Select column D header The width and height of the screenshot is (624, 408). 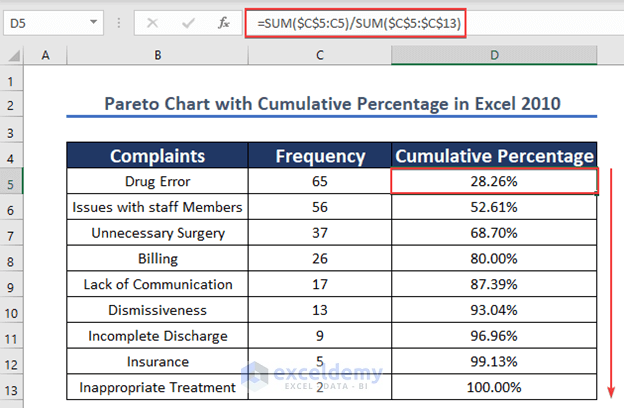click(493, 56)
